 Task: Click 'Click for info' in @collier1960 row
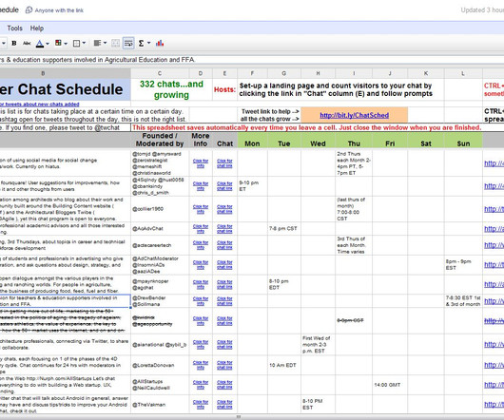tap(201, 209)
